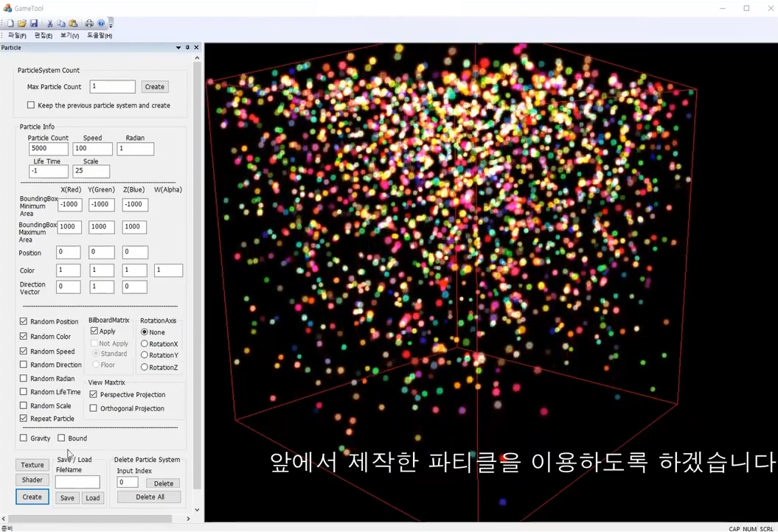This screenshot has width=778, height=532.
Task: Click the FileName input field
Action: [x=77, y=481]
